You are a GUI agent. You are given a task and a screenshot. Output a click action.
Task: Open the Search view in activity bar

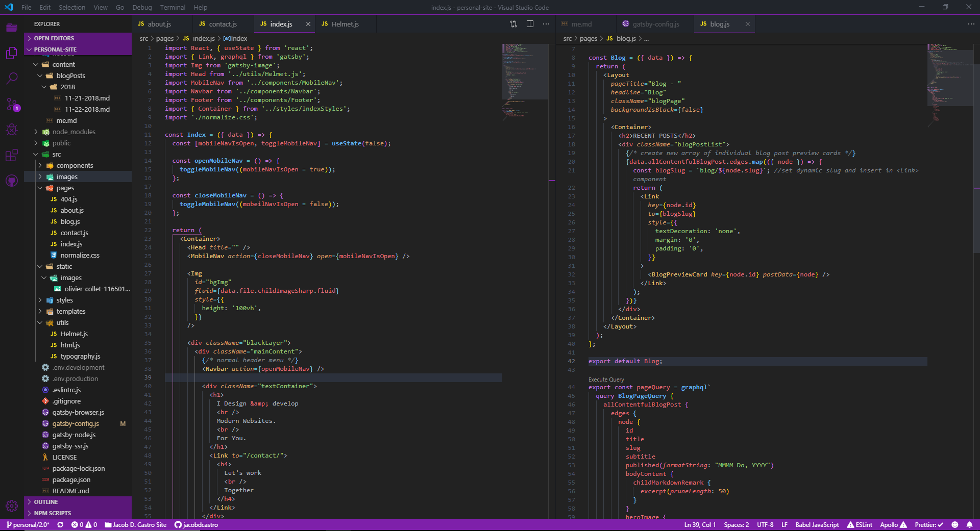tap(12, 78)
